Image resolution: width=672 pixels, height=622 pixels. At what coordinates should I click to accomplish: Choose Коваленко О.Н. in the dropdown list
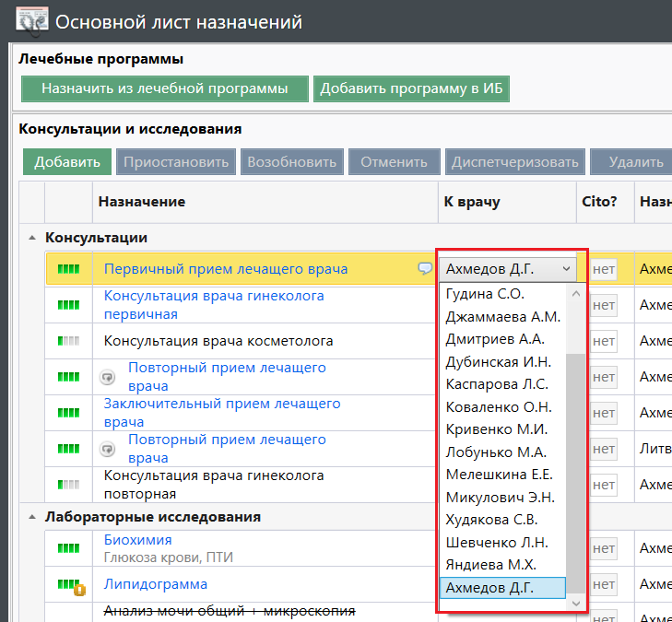coord(499,407)
